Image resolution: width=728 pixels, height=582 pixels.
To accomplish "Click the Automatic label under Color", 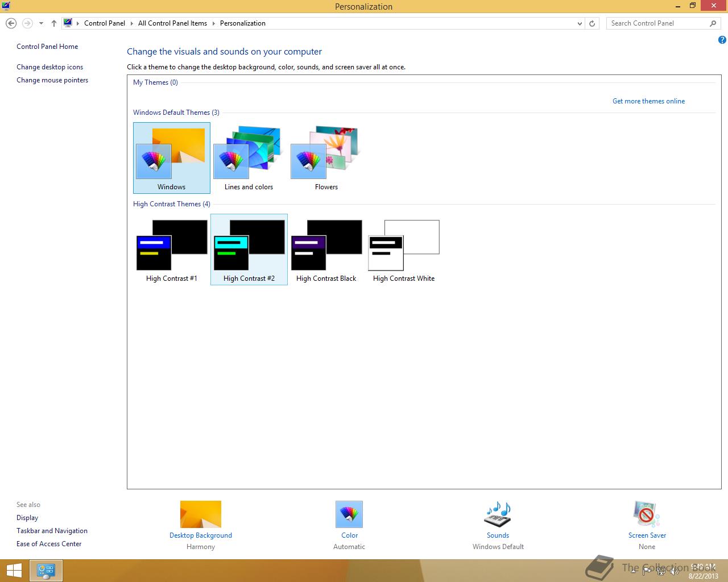I will click(x=349, y=547).
